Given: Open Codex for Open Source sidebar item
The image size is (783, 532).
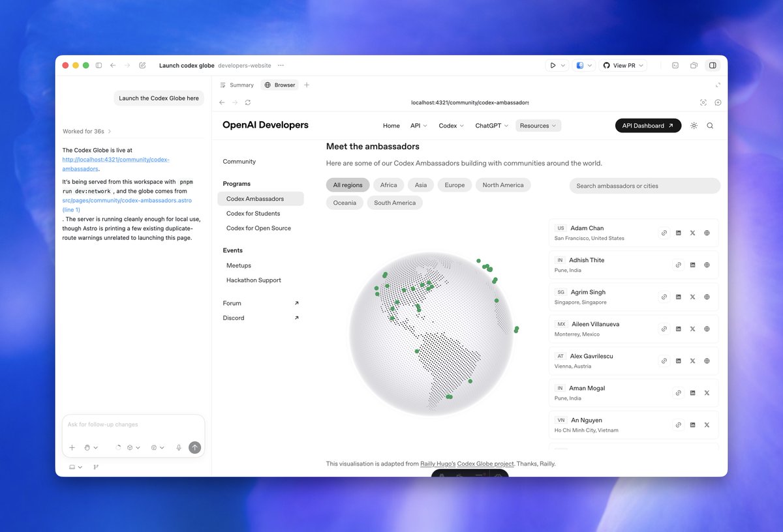Looking at the screenshot, I should tap(258, 228).
